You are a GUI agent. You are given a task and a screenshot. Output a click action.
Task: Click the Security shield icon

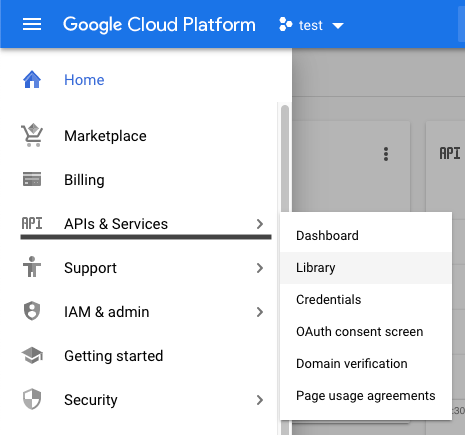coord(32,399)
